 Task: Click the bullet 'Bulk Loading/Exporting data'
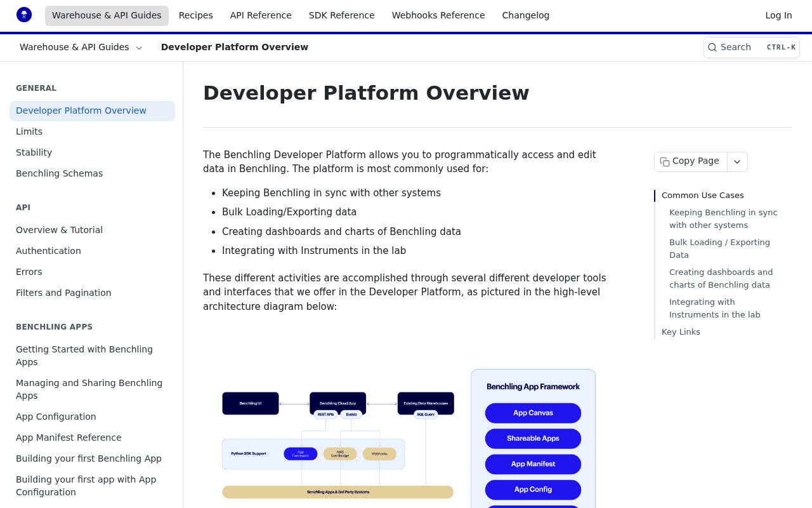289,212
